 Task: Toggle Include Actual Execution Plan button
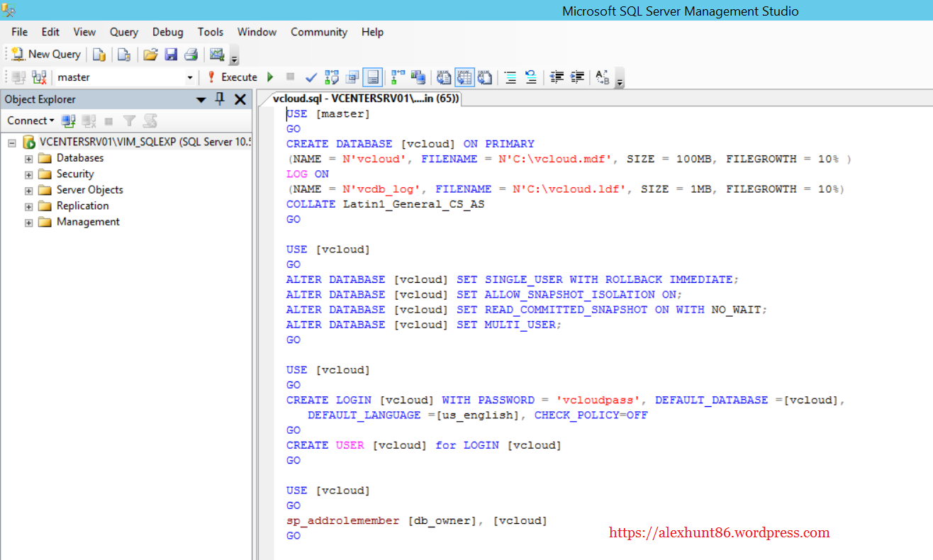[398, 77]
